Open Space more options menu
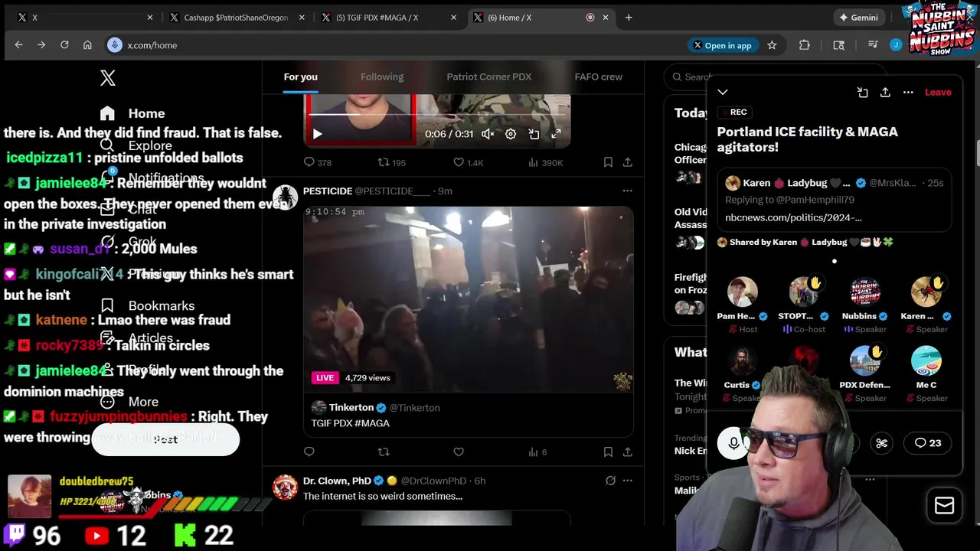Image resolution: width=980 pixels, height=551 pixels. [x=908, y=92]
